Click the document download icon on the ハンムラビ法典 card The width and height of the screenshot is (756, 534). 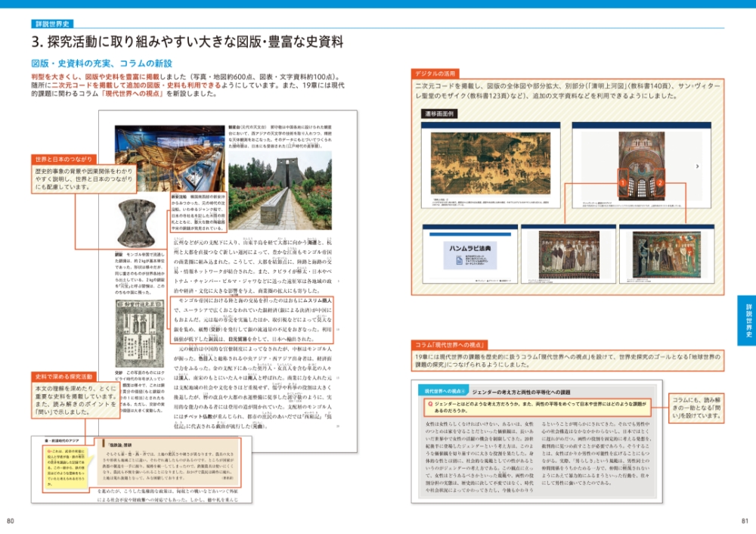460,259
